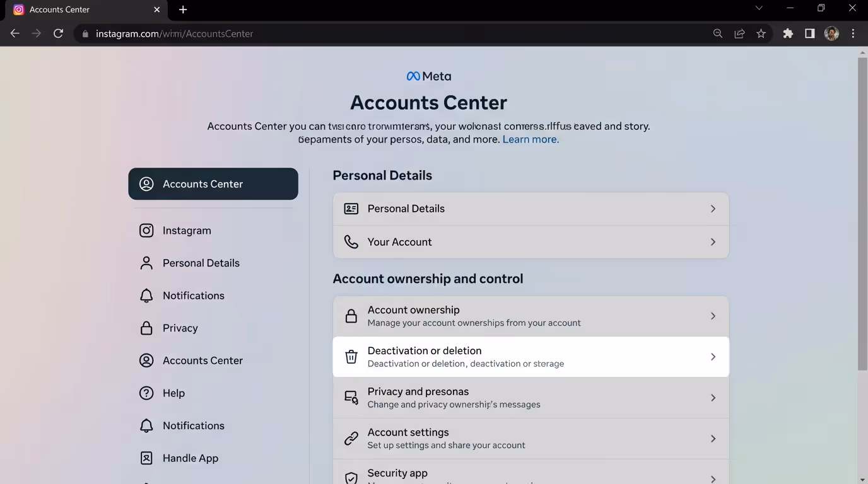Select the highlighted Accounts Center sidebar item
Image resolution: width=868 pixels, height=484 pixels.
coord(213,184)
